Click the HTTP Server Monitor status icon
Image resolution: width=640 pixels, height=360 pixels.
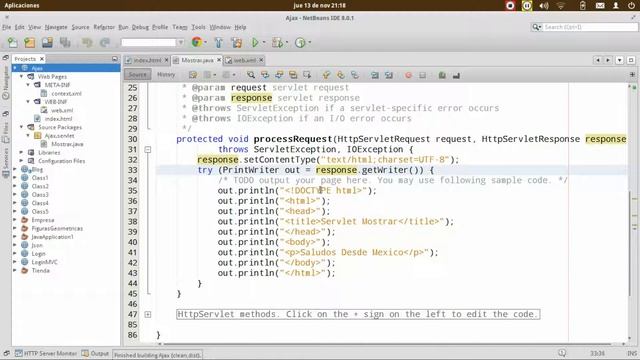19,353
